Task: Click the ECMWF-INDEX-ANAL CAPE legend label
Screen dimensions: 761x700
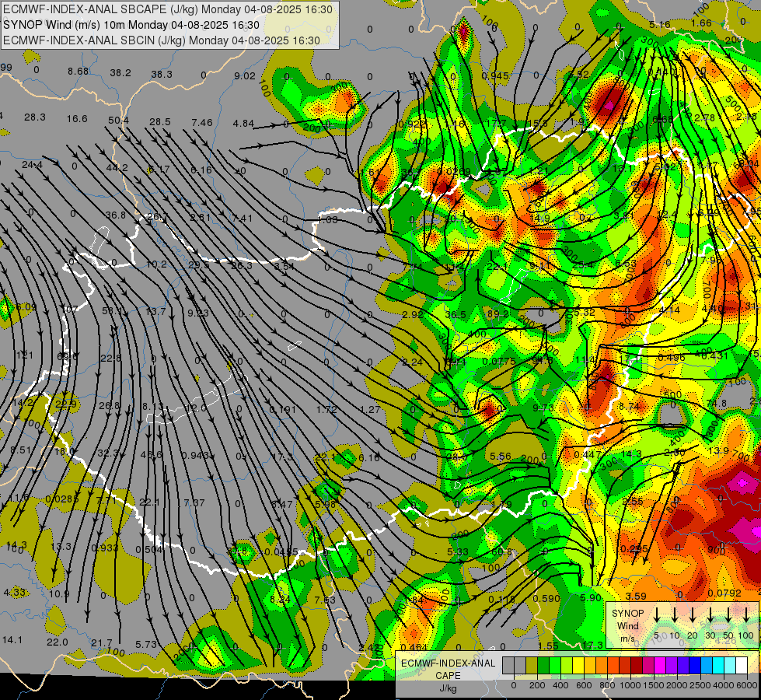Action: click(x=448, y=670)
